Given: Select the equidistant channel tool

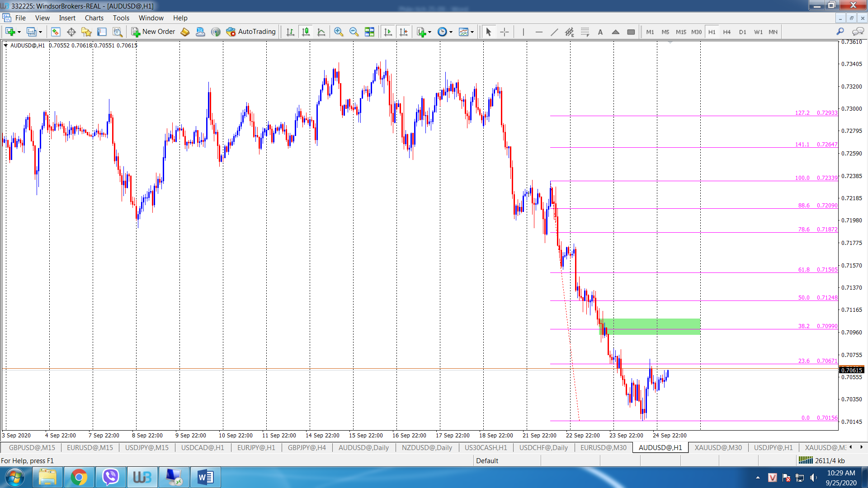Looking at the screenshot, I should (570, 32).
